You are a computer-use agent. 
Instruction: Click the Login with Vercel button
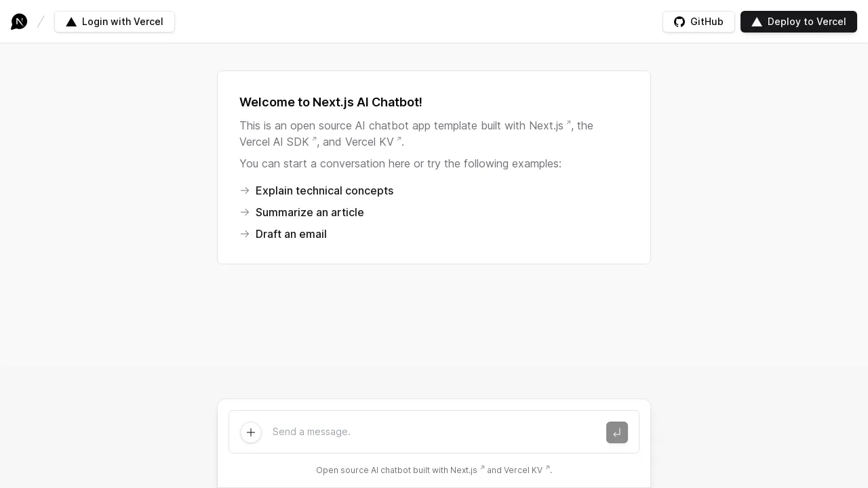click(x=115, y=22)
